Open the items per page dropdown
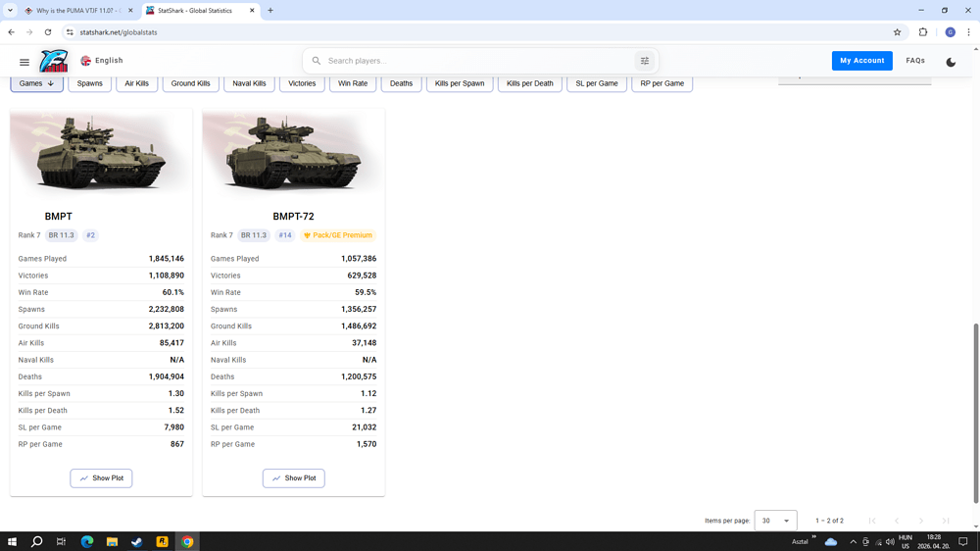980x551 pixels. (775, 521)
